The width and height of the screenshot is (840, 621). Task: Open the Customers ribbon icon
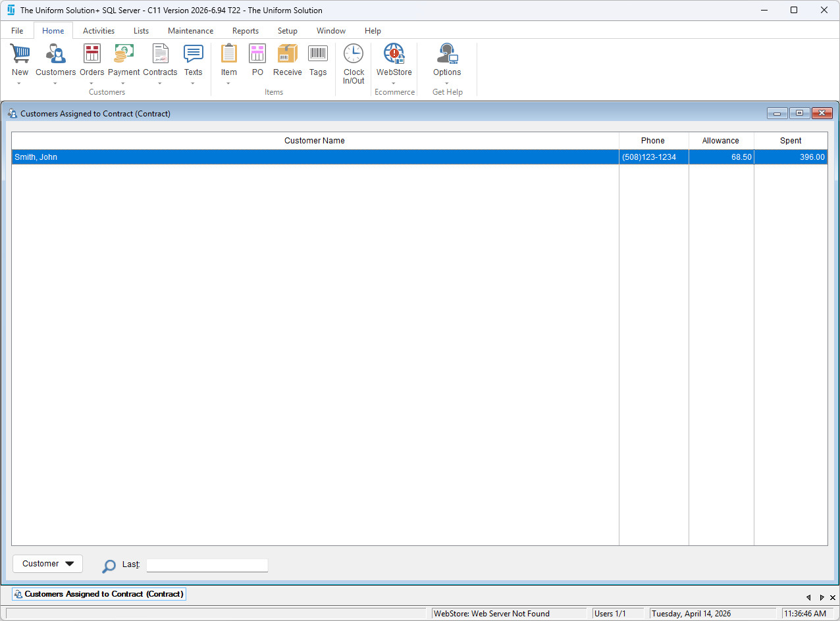55,54
